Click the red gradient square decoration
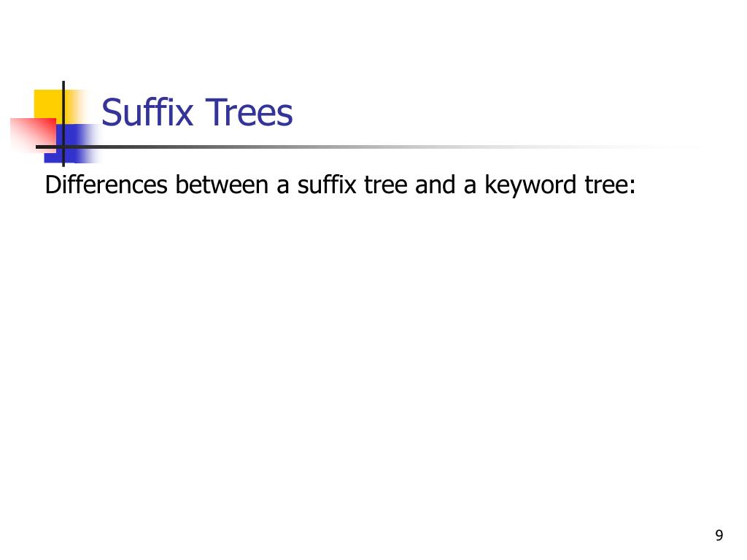Screen dimensions: 747x560 coord(32,135)
